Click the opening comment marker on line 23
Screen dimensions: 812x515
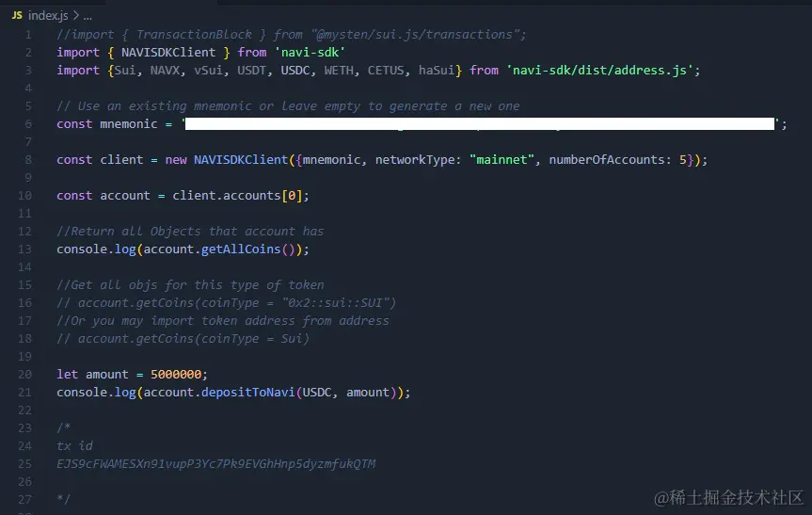63,428
